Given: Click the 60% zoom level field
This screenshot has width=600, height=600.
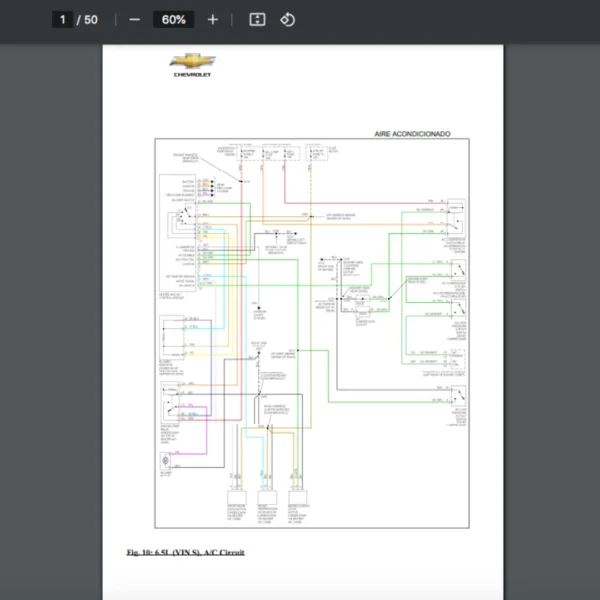Looking at the screenshot, I should 173,20.
